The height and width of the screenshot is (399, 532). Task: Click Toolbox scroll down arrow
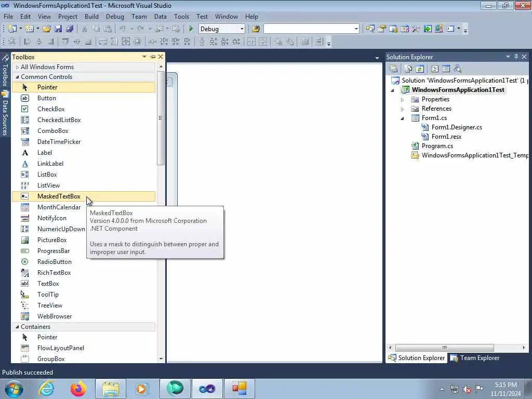point(161,358)
